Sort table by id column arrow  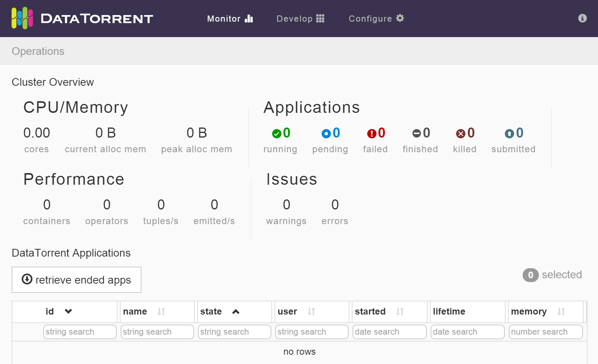click(68, 311)
